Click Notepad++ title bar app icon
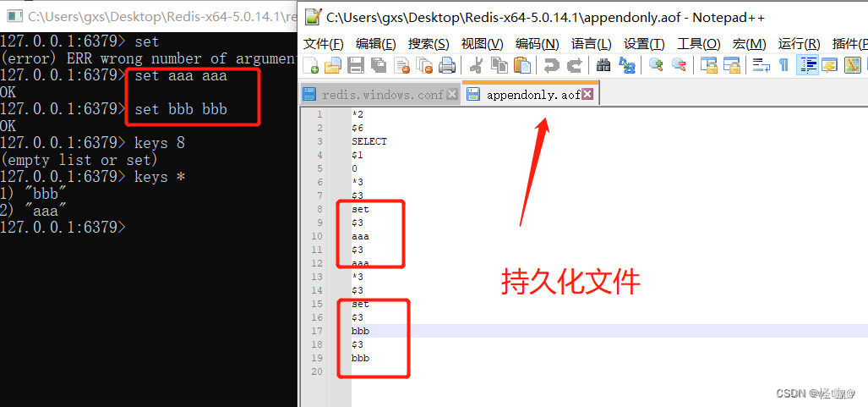Screen dimensions: 868x407 click(314, 17)
